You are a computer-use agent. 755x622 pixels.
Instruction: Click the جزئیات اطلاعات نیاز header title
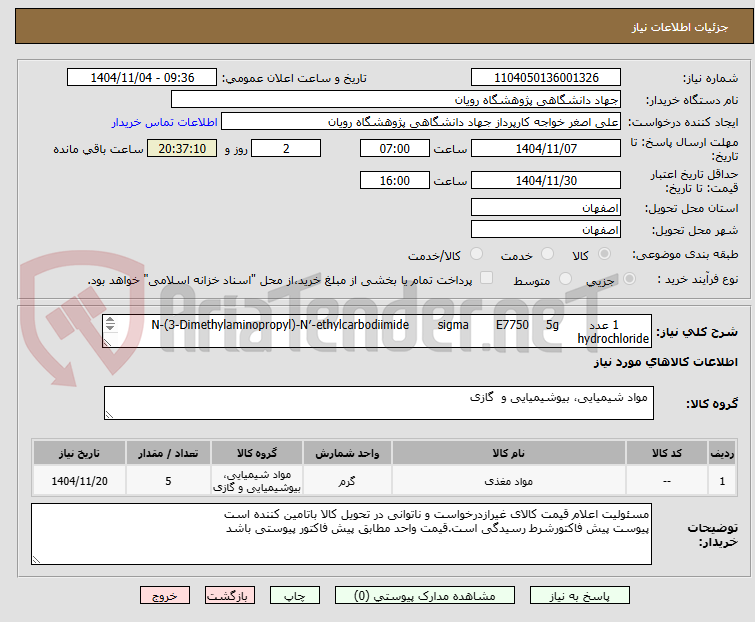(x=680, y=27)
